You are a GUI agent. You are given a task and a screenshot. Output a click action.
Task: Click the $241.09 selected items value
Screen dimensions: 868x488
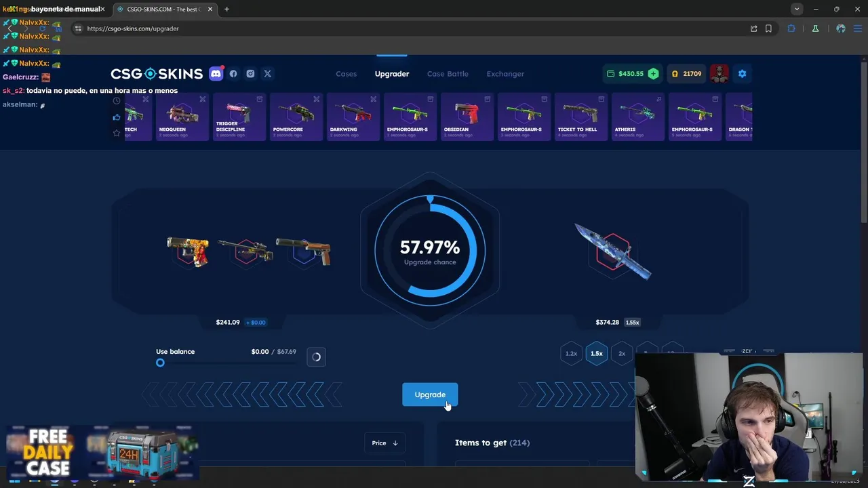(228, 322)
